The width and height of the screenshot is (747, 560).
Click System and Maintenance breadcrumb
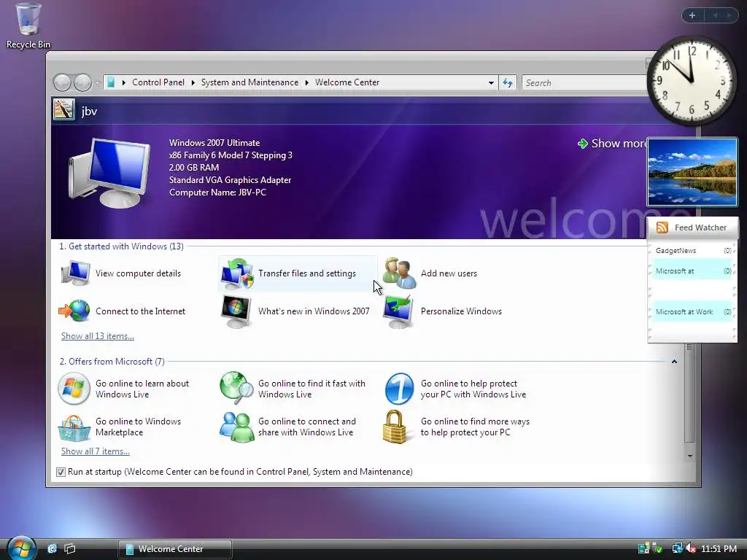point(249,82)
